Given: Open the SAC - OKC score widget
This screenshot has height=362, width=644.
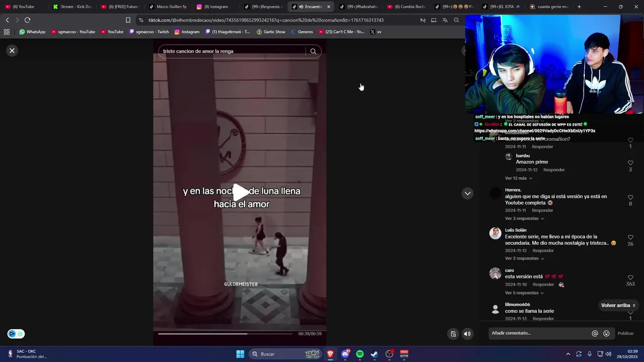Looking at the screenshot, I should (28, 354).
